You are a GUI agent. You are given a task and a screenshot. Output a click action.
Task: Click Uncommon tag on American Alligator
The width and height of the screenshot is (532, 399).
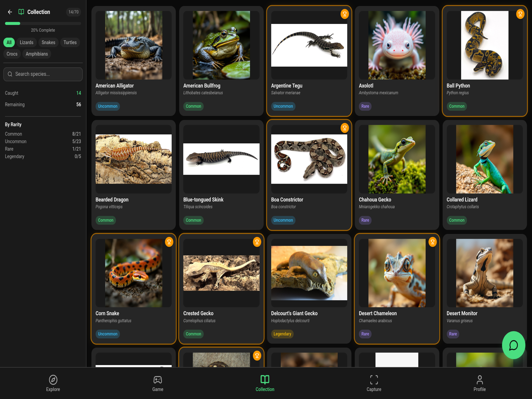[x=107, y=106]
